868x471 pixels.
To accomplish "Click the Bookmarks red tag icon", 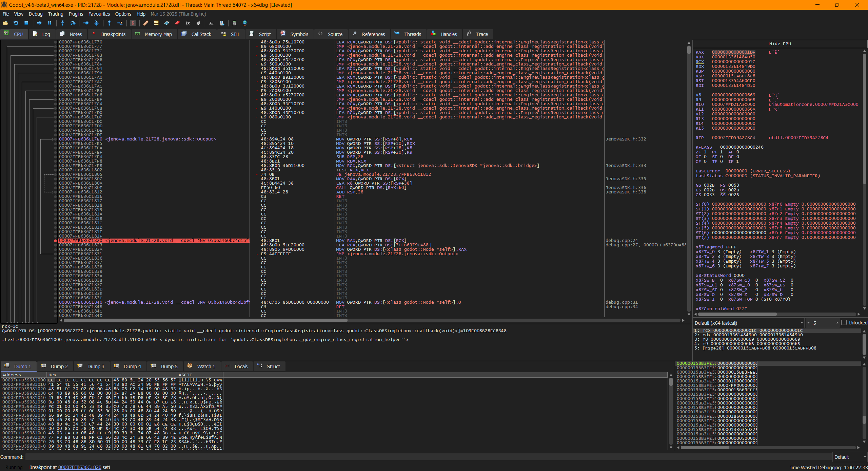I will 177,23.
